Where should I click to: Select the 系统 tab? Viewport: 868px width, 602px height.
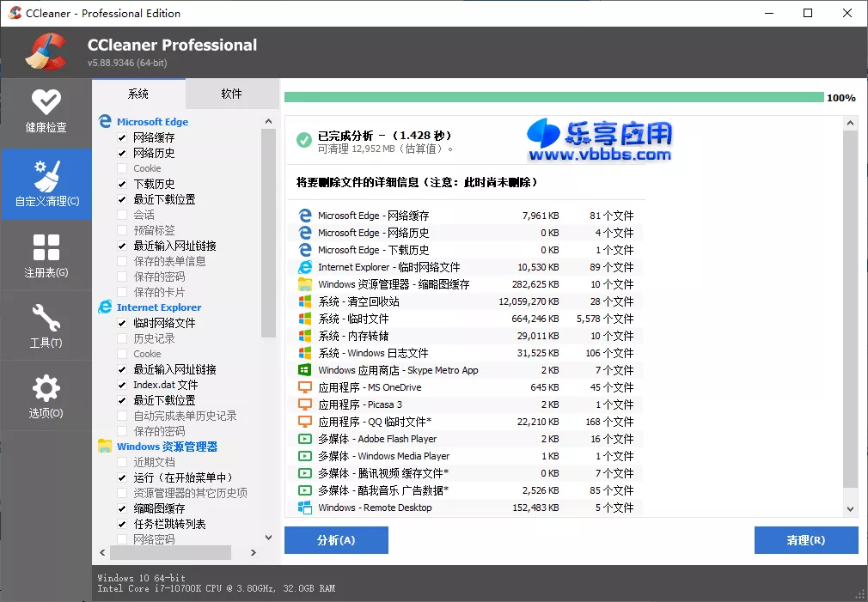coord(140,94)
